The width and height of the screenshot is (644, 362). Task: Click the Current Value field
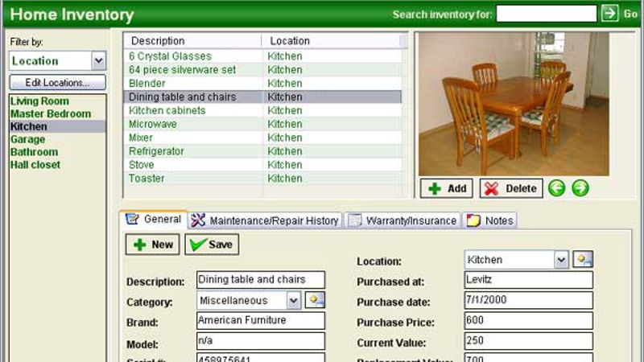529,340
